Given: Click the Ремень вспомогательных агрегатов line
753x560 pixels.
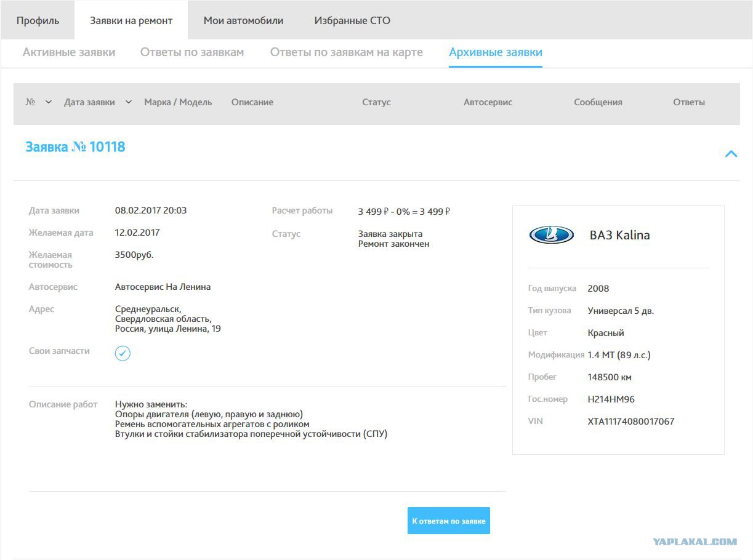Looking at the screenshot, I should (x=212, y=424).
